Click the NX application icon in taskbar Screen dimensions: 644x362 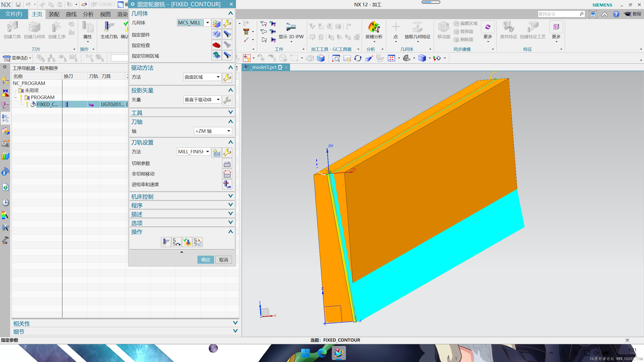339,353
